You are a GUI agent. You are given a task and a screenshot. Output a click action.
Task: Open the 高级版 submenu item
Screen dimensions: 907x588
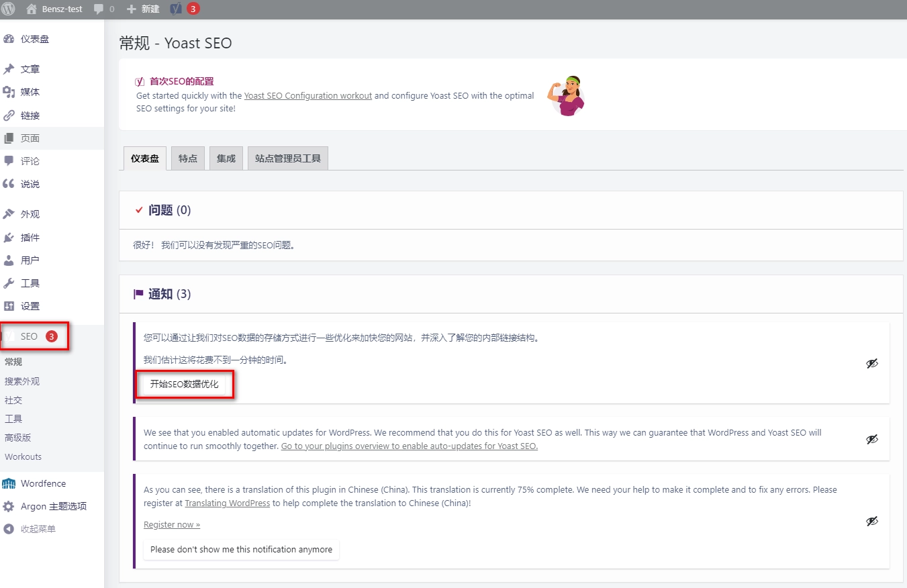click(18, 438)
